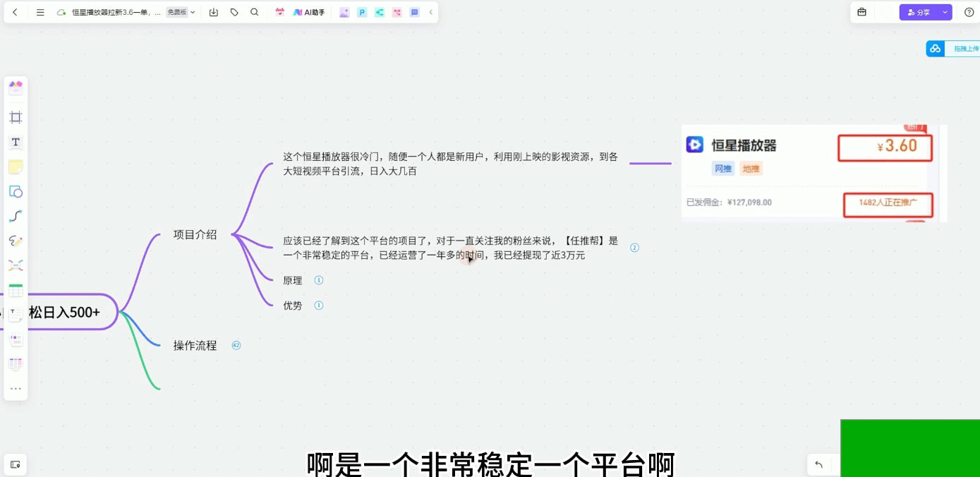
Task: Expand the 任推帮 paragraph count badge 2
Action: click(634, 248)
